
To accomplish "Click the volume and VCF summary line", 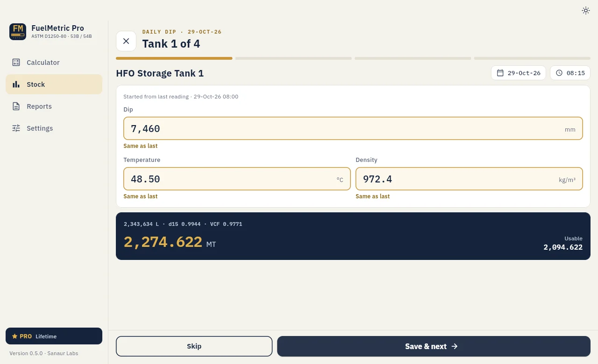I will pos(183,224).
